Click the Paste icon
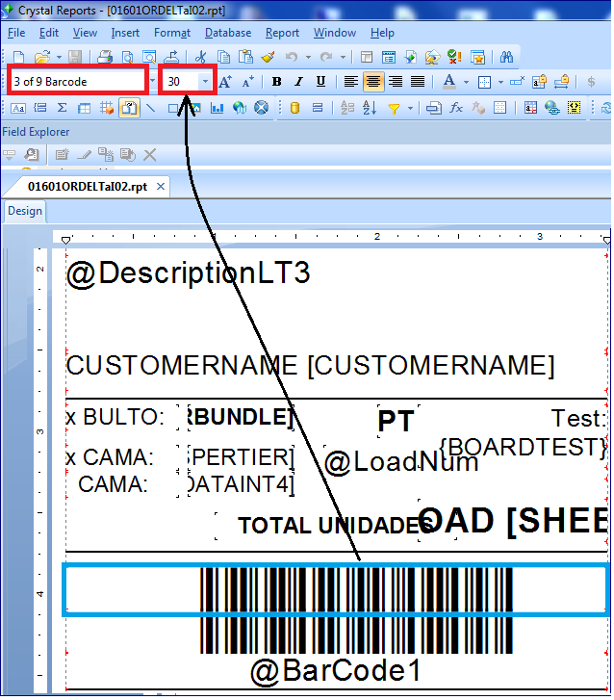 click(245, 57)
